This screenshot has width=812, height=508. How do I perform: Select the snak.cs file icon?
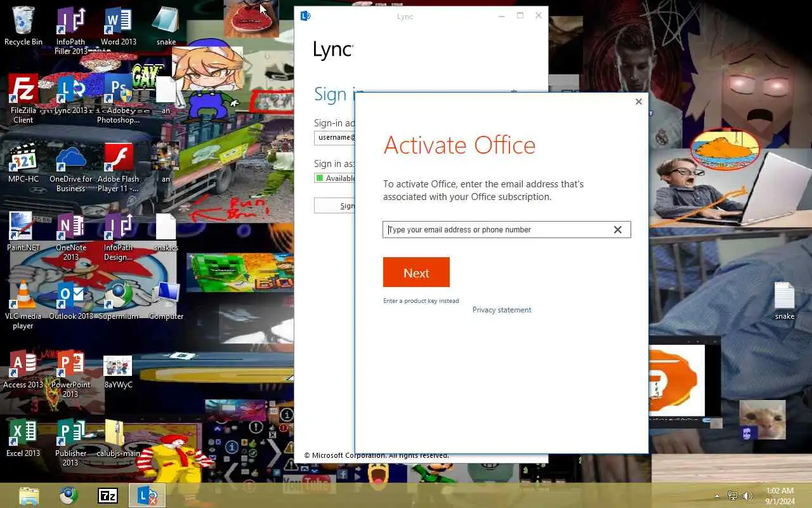(166, 232)
